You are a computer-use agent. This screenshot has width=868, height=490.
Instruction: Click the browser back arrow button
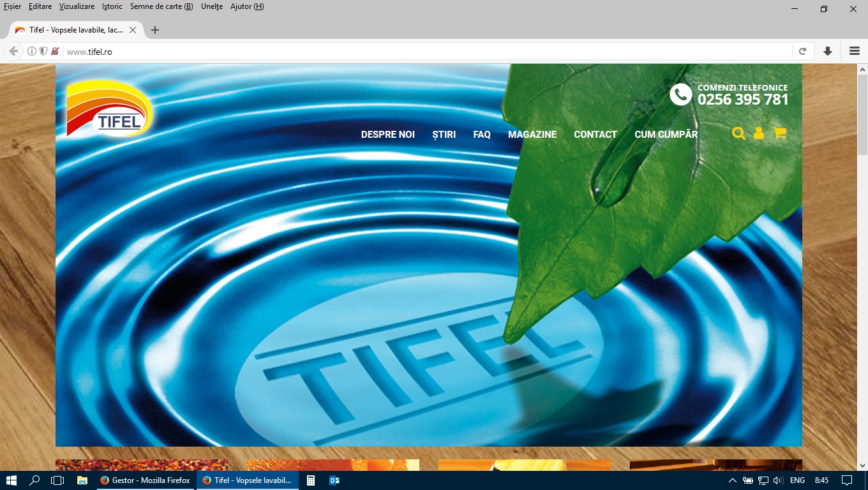[13, 51]
